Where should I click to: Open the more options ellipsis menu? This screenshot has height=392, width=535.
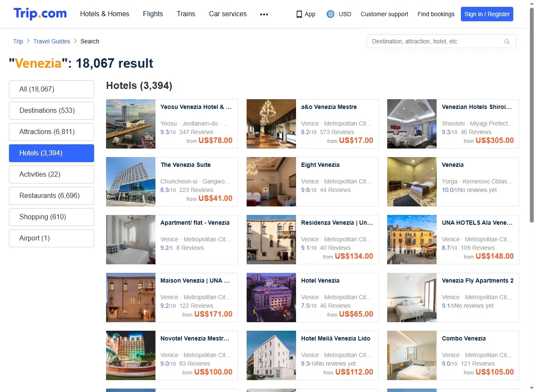point(264,14)
